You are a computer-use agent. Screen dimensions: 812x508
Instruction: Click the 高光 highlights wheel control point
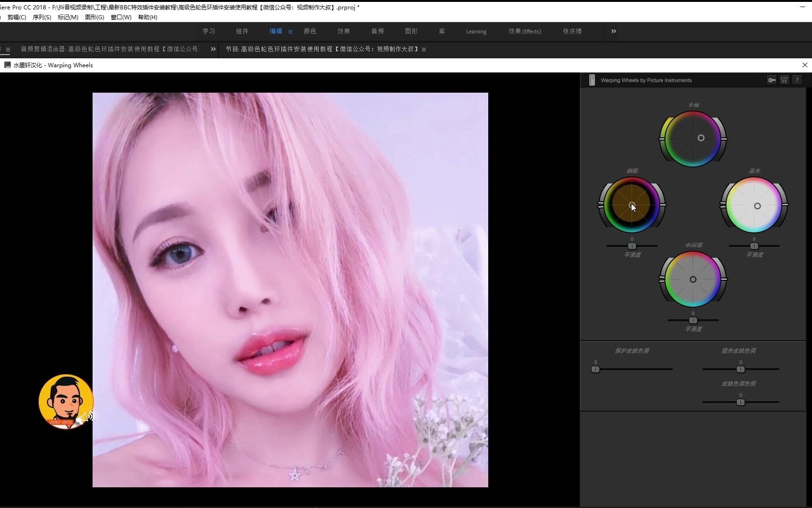[757, 206]
